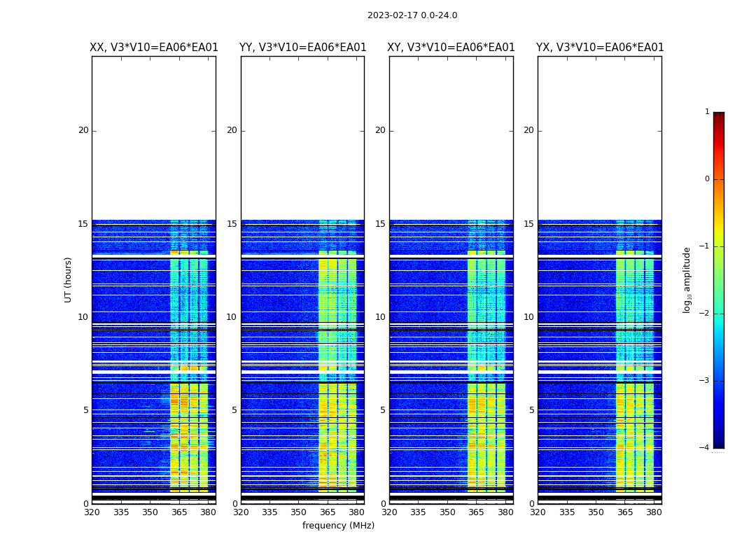Click the 380 tick label under YX panel
This screenshot has width=735, height=560.
point(654,512)
